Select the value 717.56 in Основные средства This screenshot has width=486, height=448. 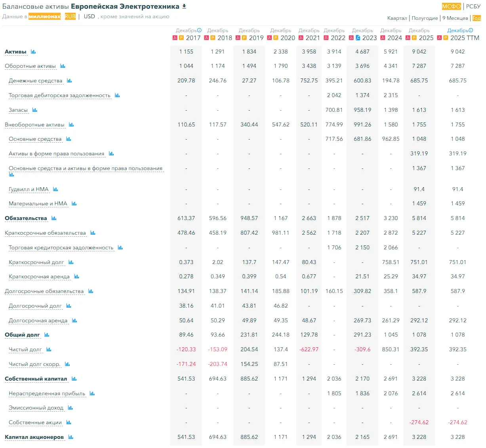tap(334, 139)
